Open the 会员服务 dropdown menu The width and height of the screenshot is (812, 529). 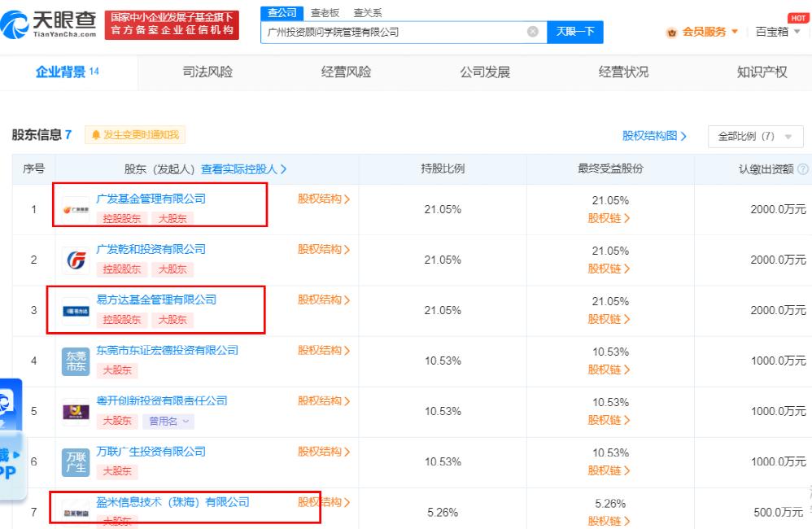(x=709, y=32)
